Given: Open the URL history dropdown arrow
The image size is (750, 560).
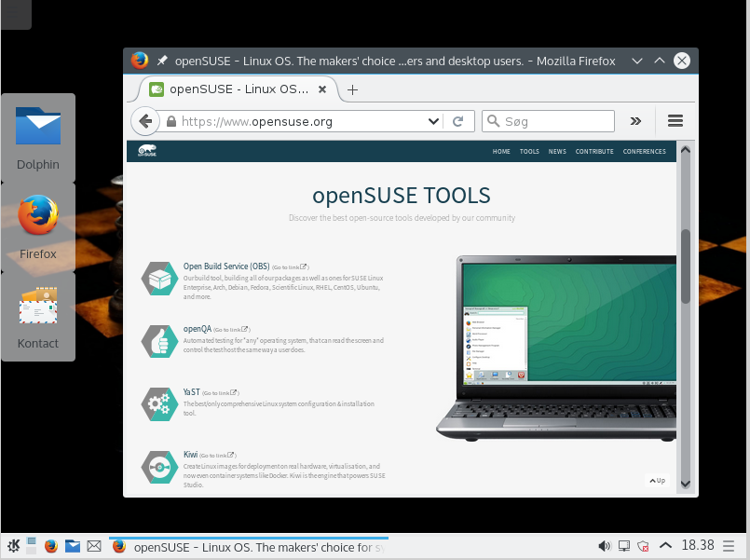Looking at the screenshot, I should (x=433, y=121).
